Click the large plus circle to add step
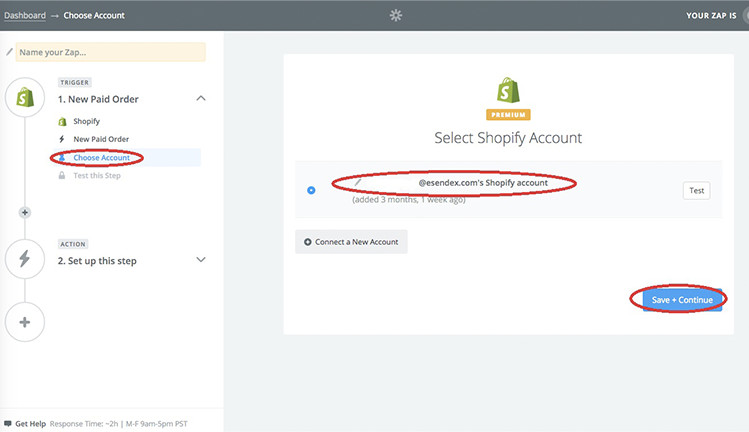This screenshot has width=749, height=432. tap(25, 323)
